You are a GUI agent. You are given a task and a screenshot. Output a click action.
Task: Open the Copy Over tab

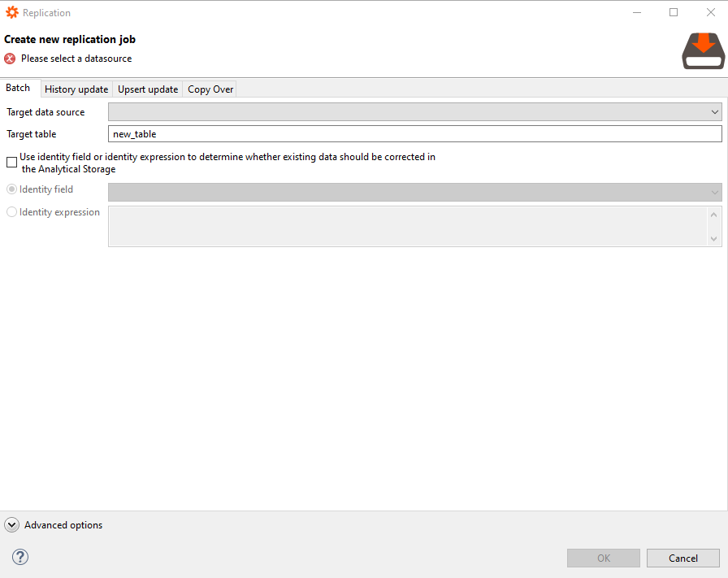point(210,89)
